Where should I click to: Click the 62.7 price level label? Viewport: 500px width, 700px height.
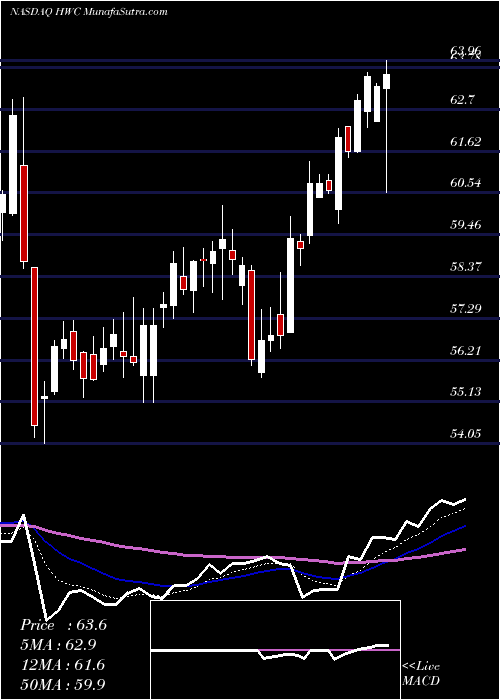(x=462, y=99)
